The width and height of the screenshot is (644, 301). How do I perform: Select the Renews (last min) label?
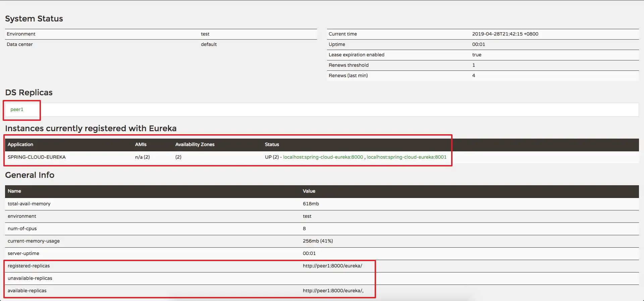pyautogui.click(x=348, y=76)
